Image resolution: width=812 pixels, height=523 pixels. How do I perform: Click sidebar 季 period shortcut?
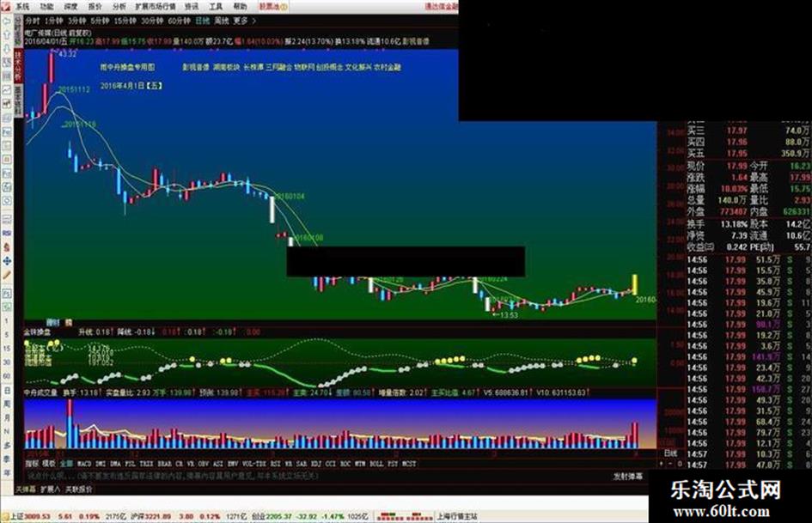7,459
